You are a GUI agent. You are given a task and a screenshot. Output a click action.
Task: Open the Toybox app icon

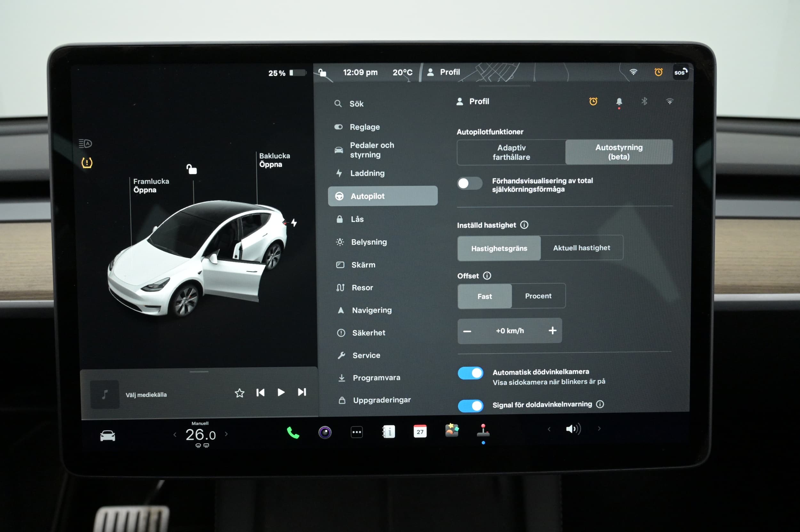coord(452,430)
